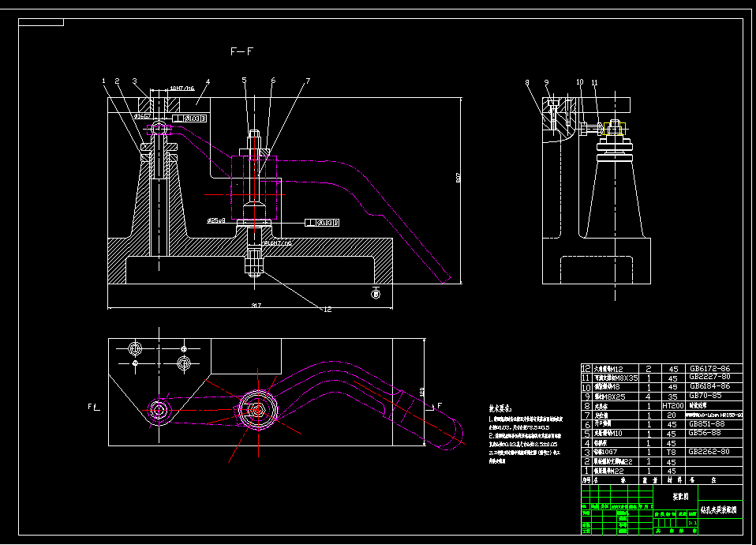Select the 技术要求 notes heading
756x545 pixels.
pyautogui.click(x=500, y=408)
